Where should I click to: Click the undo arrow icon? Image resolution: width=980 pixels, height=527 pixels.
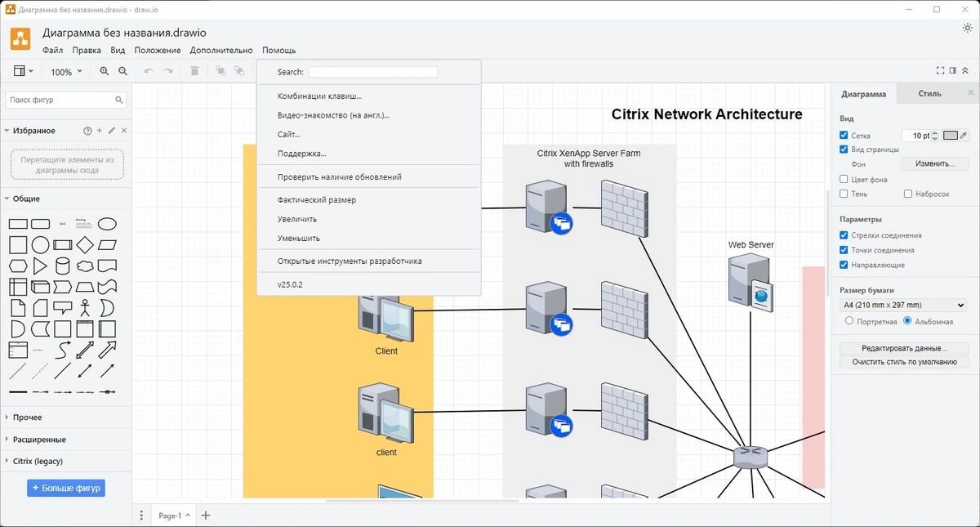tap(149, 72)
